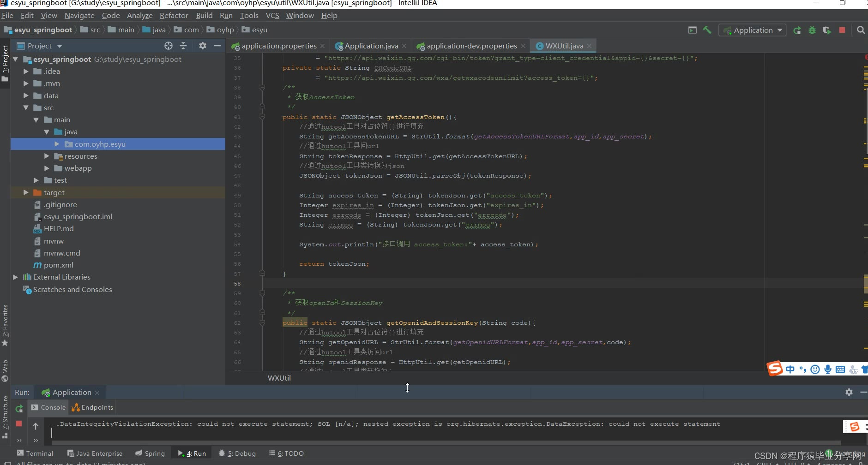Run the Application with the green rerun icon
Viewport: 868px width, 465px height.
(797, 30)
